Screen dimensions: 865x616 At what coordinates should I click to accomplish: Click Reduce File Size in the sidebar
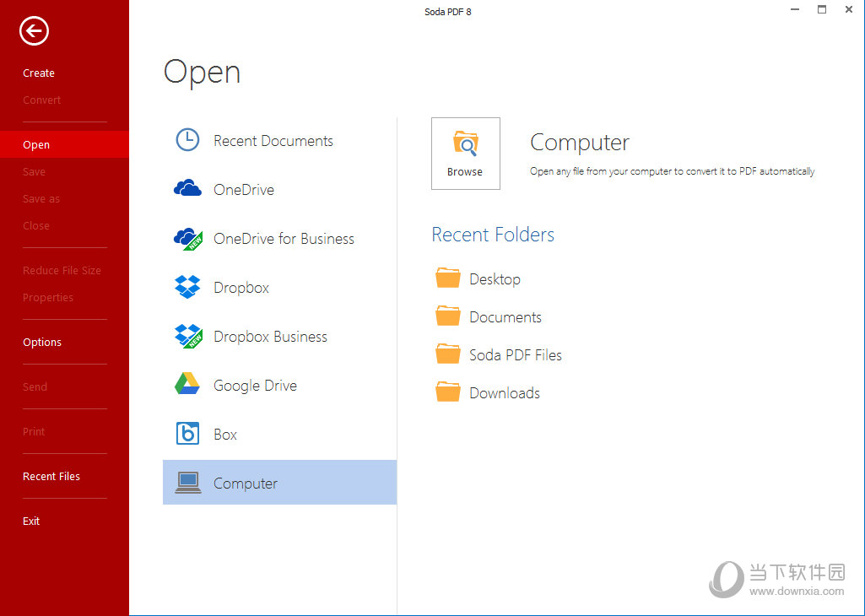62,270
